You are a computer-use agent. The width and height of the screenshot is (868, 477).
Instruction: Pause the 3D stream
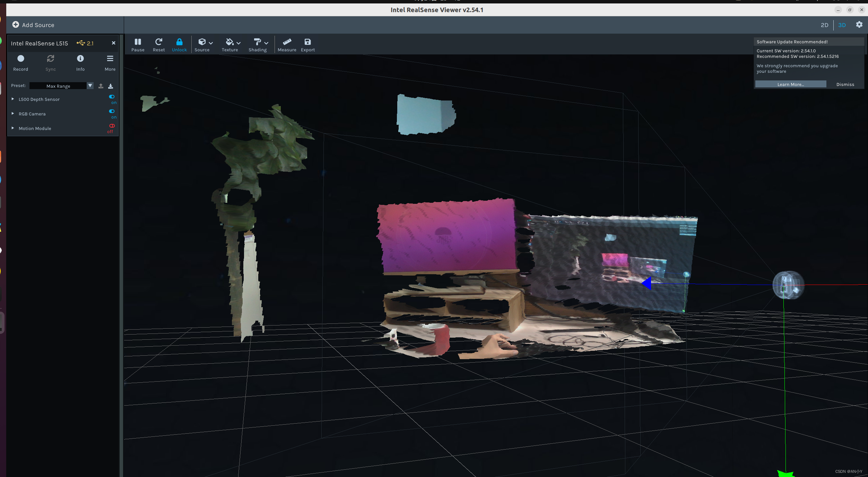click(138, 45)
